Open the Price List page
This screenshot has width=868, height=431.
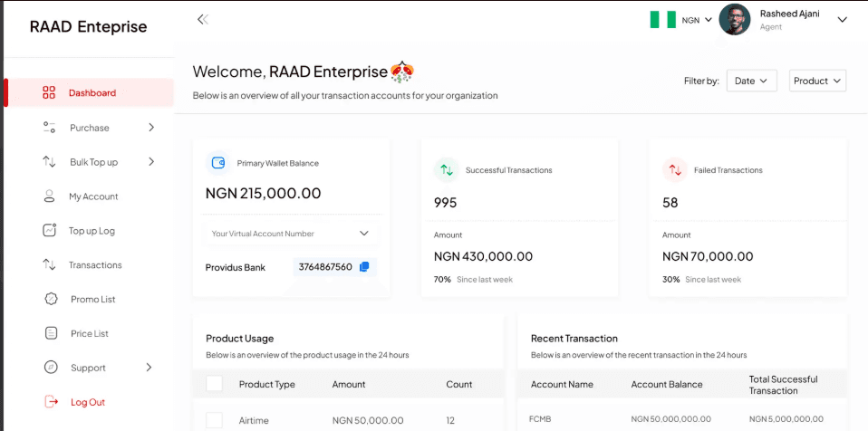click(x=89, y=333)
